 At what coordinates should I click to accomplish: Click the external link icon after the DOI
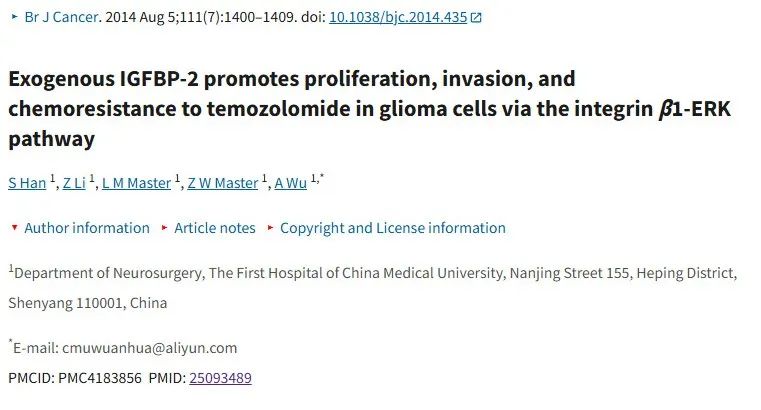coord(476,18)
